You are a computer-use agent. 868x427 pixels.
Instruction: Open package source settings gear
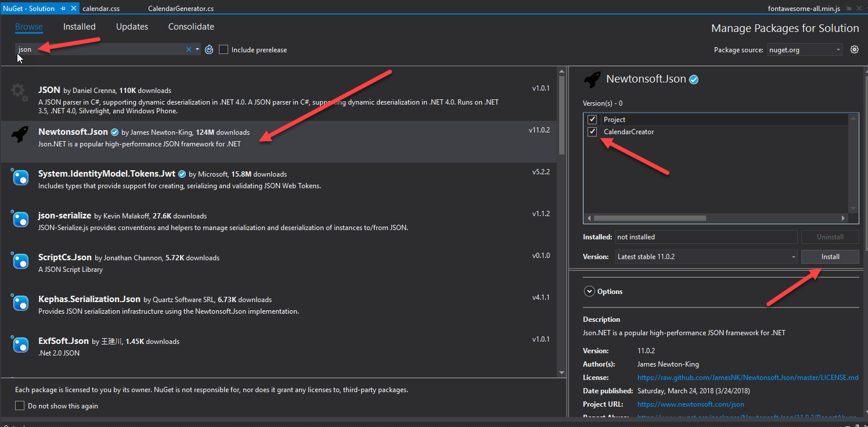(x=854, y=49)
